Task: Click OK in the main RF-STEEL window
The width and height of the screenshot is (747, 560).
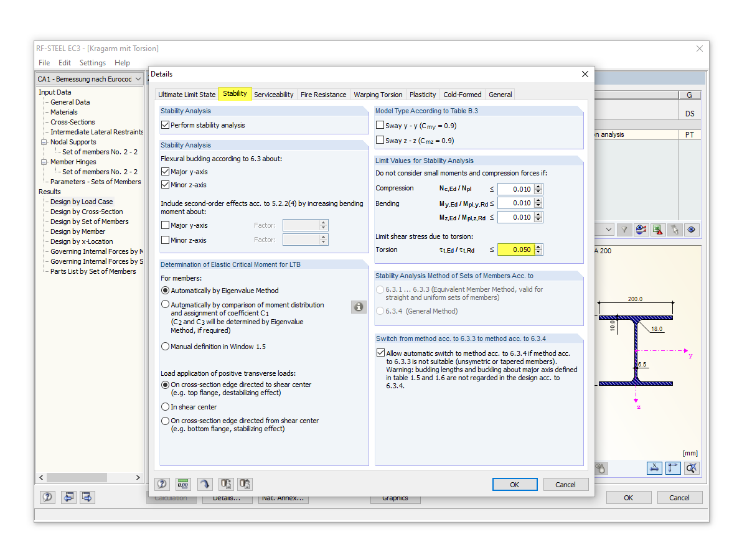Action: tap(629, 497)
